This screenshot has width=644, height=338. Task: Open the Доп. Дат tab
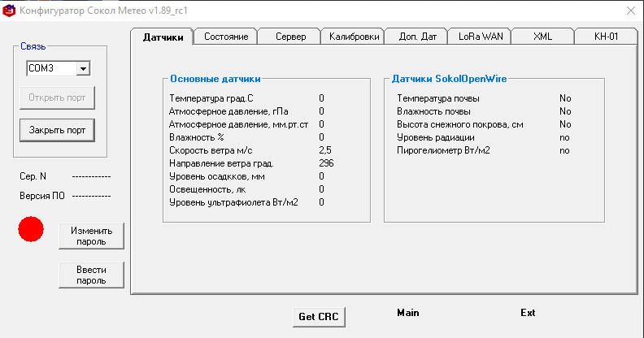tap(417, 37)
